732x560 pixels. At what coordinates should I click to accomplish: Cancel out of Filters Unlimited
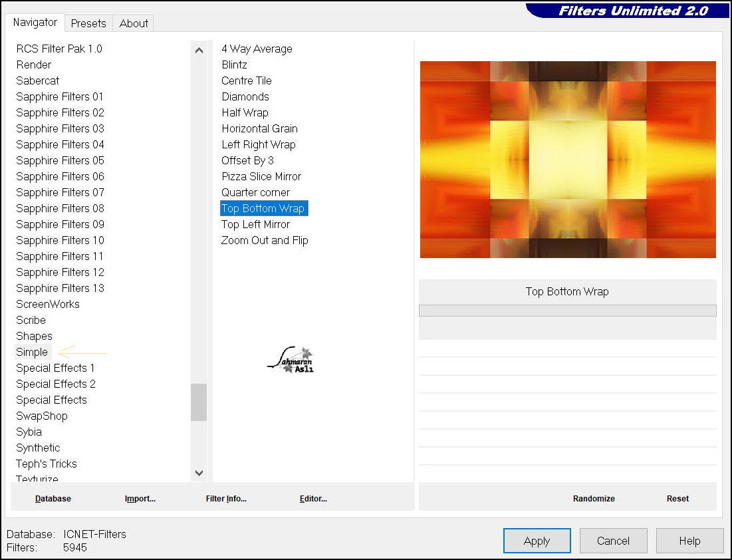[613, 541]
